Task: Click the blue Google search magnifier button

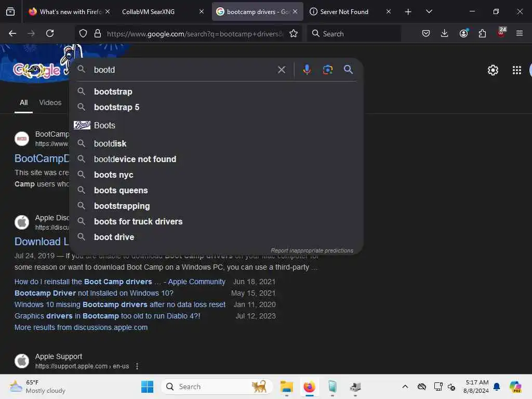Action: [348, 70]
